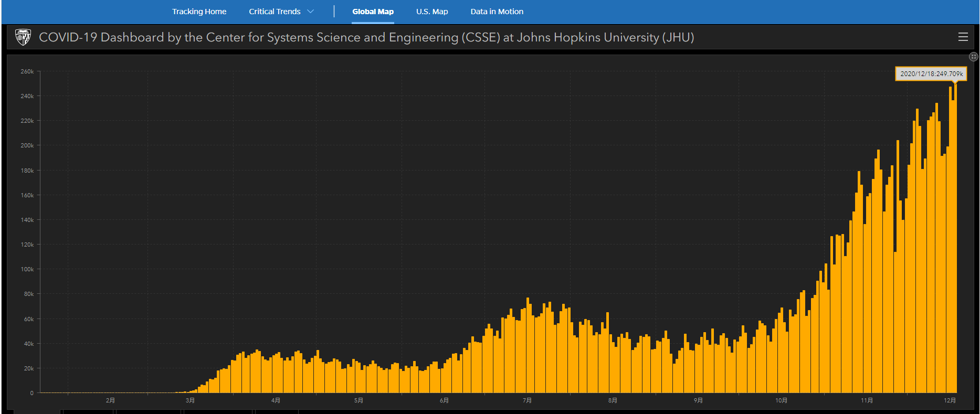Click the 2020/12/18 data tooltip

[931, 73]
